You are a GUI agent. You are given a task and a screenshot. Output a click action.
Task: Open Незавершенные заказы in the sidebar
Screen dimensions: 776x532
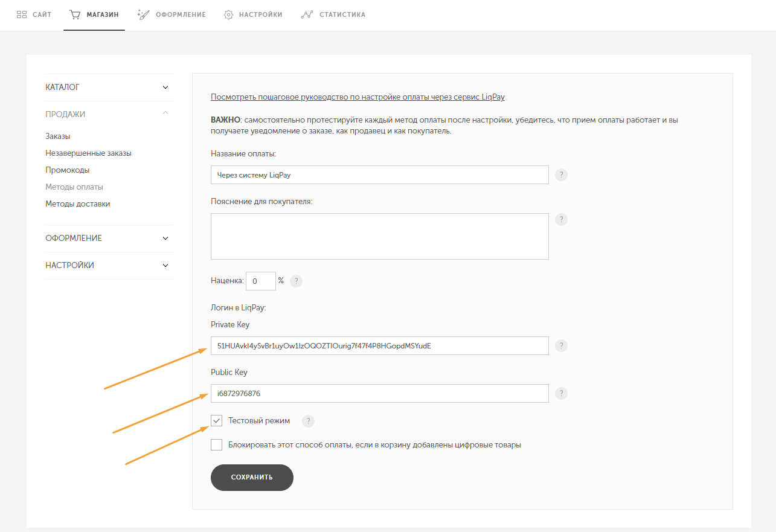click(x=88, y=153)
